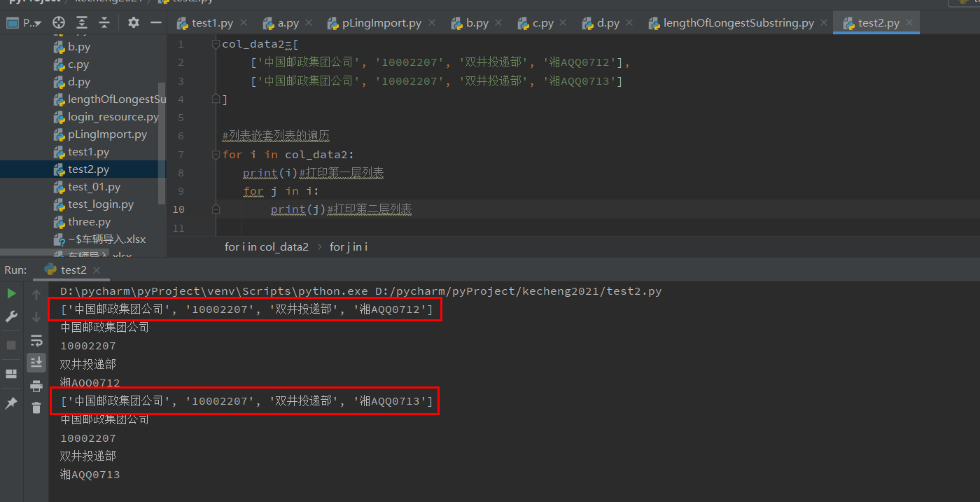Switch to b.py editor tab
Viewport: 980px width, 502px height.
[477, 23]
